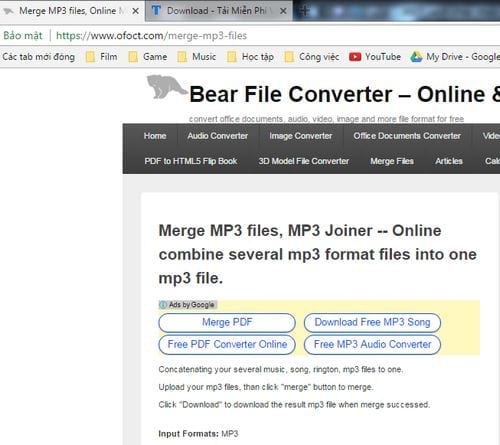Open the My Drive Google bookmark icon

click(416, 57)
